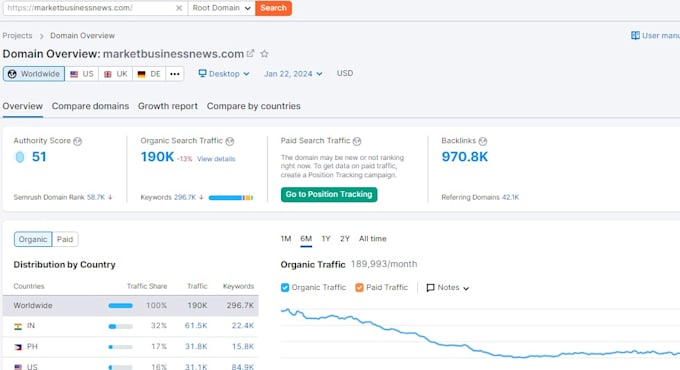Star the domain as favorite
Image resolution: width=680 pixels, height=370 pixels.
tap(265, 54)
